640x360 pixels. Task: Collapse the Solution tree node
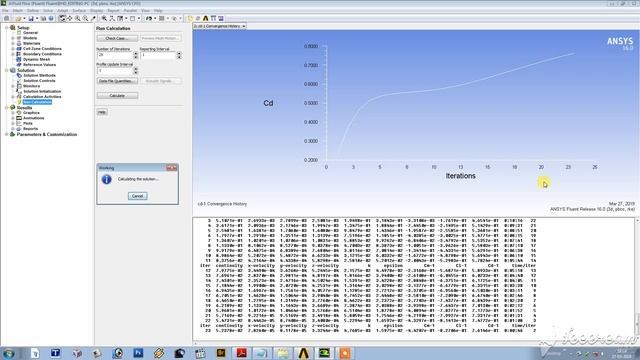(7, 70)
